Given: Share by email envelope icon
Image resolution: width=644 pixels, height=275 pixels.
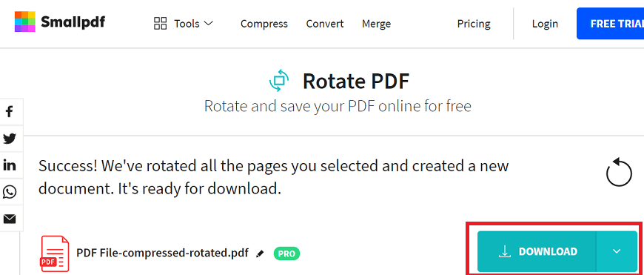Looking at the screenshot, I should click(10, 219).
